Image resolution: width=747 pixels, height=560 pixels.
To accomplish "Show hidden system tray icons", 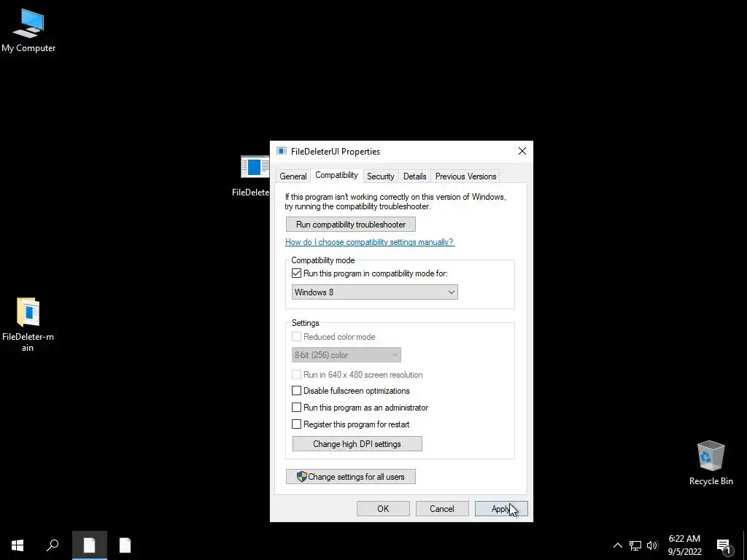I will pyautogui.click(x=617, y=545).
